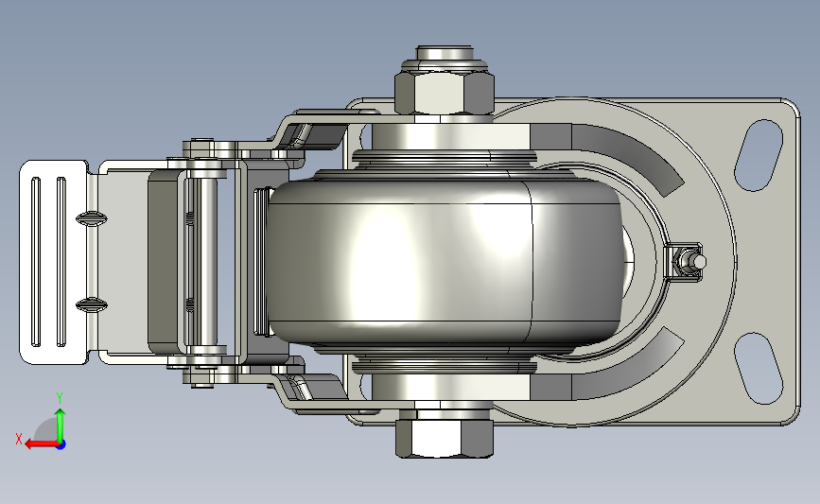This screenshot has height=504, width=820.
Task: Select the caster wheel tread surface
Action: [445, 261]
